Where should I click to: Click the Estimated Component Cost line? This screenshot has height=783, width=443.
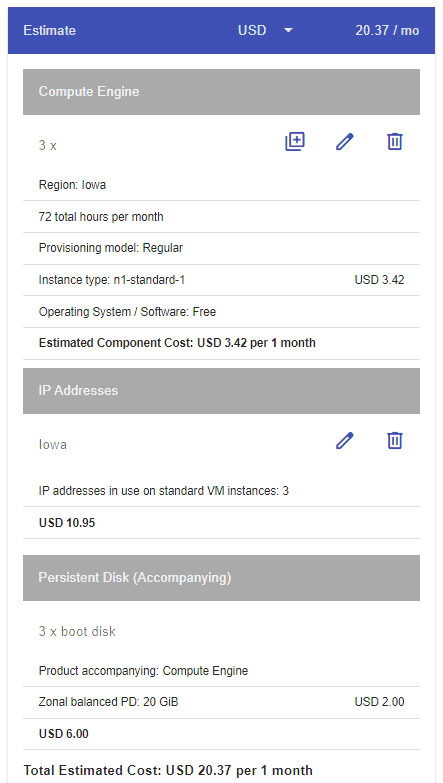coord(177,343)
